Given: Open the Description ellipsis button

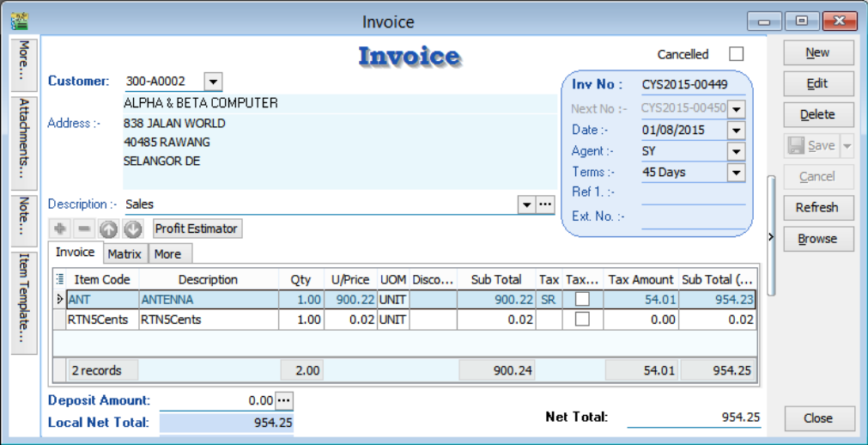Looking at the screenshot, I should coord(546,204).
